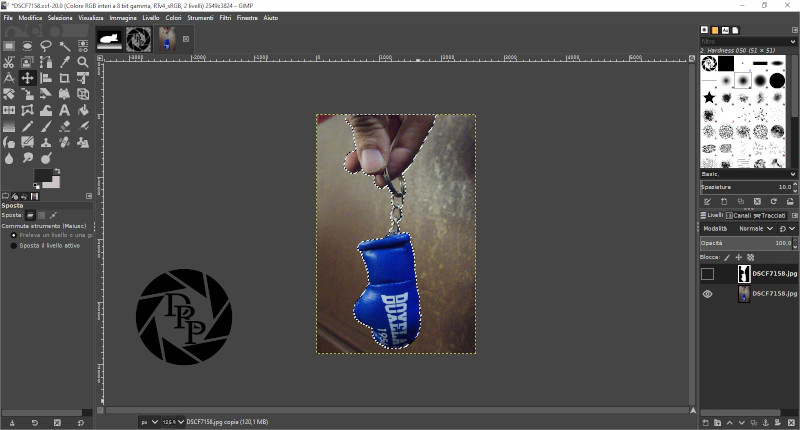The image size is (800, 430).
Task: Hide the bottom DSCF7158.jpg layer
Action: tap(707, 294)
